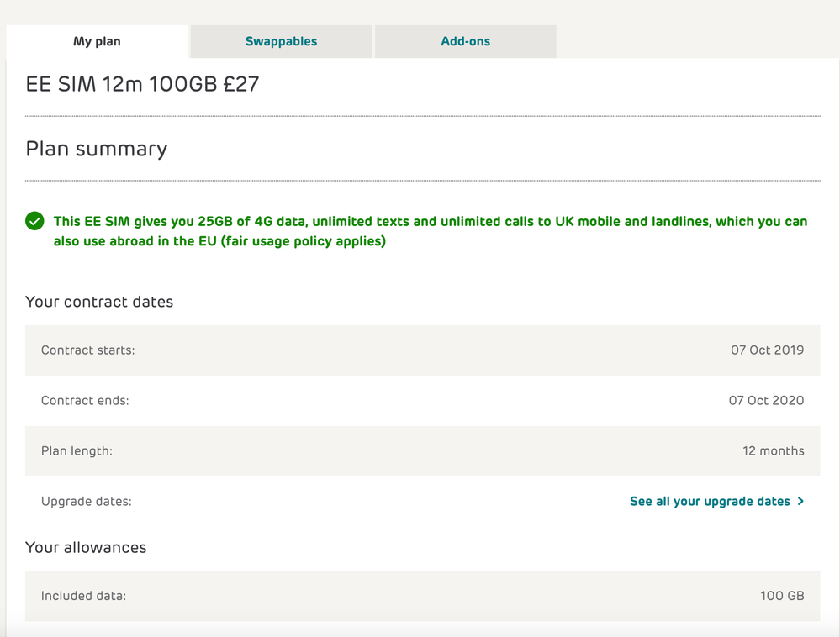
Task: Select the 12 months value
Action: click(x=773, y=451)
